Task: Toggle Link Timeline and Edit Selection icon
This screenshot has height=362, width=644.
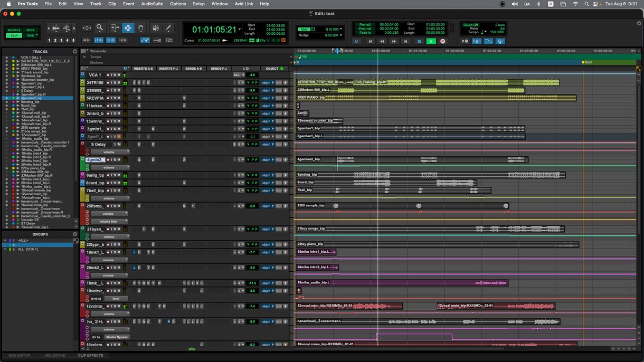Action: (99, 40)
